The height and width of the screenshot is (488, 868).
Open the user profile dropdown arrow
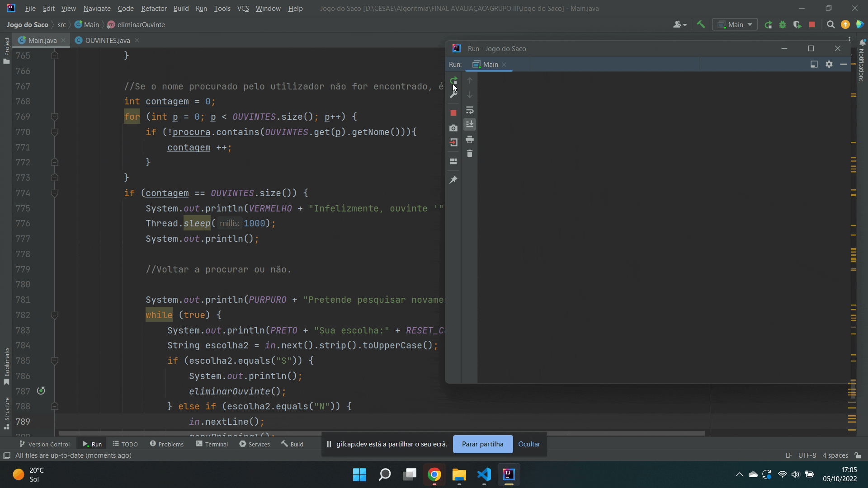(684, 24)
